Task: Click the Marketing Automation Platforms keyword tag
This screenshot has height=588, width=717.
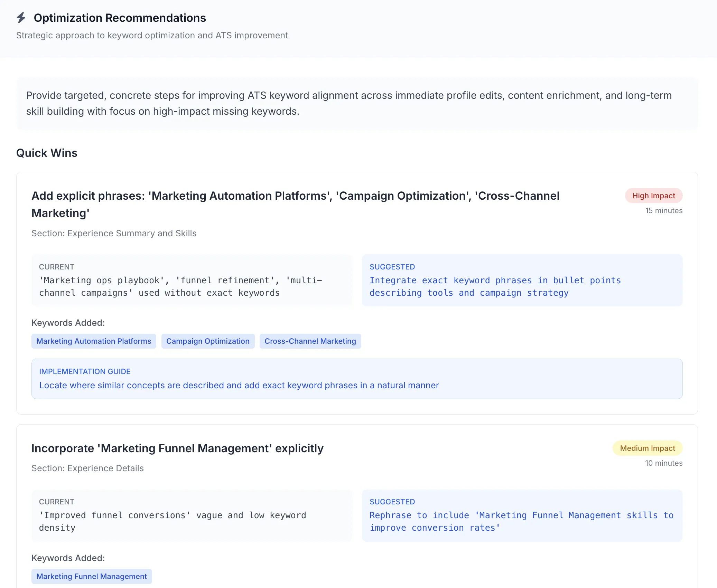Action: (x=94, y=341)
